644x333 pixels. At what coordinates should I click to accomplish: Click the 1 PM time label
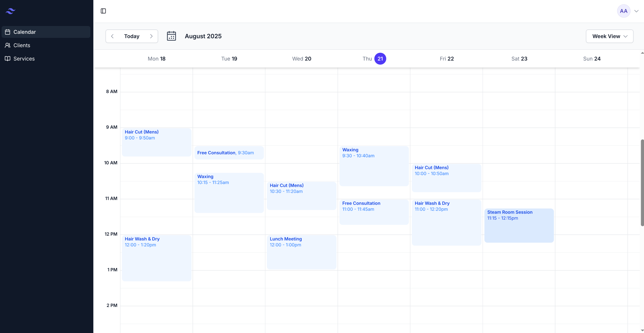click(112, 270)
